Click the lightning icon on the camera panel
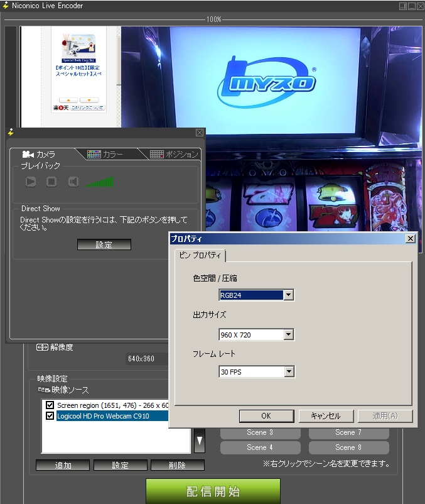This screenshot has width=425, height=504. click(11, 133)
